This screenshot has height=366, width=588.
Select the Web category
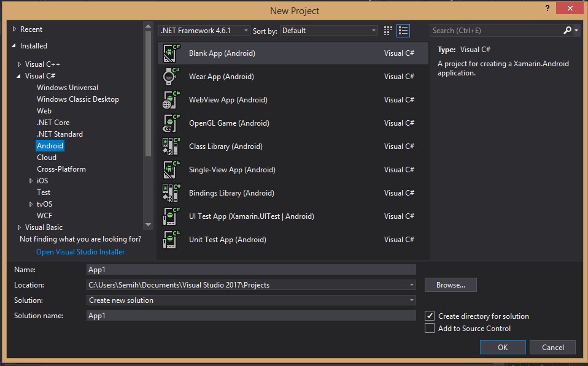coord(44,111)
